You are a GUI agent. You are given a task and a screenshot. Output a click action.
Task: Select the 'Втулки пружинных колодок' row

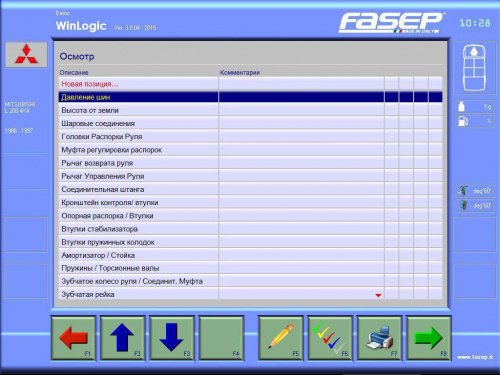click(251, 242)
